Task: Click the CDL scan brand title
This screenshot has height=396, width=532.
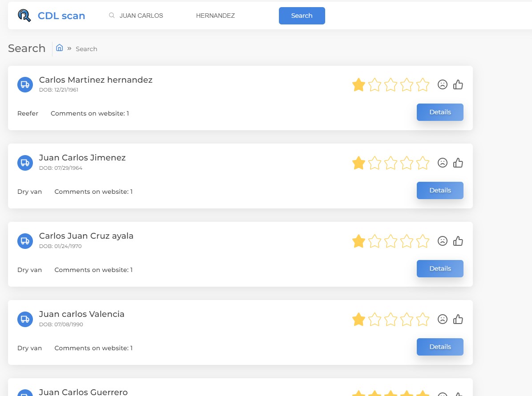Action: pos(61,16)
